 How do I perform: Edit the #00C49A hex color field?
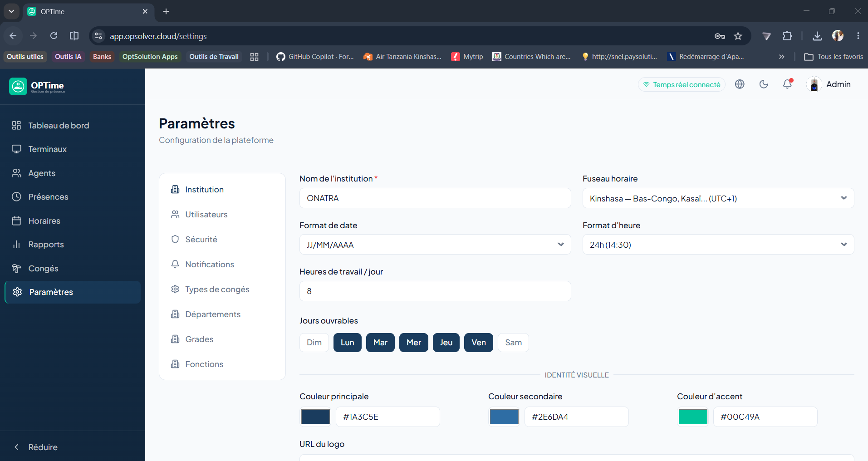click(765, 417)
